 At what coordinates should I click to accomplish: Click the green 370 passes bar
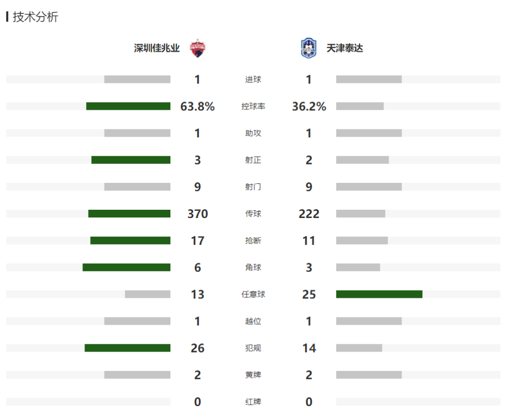coord(129,214)
